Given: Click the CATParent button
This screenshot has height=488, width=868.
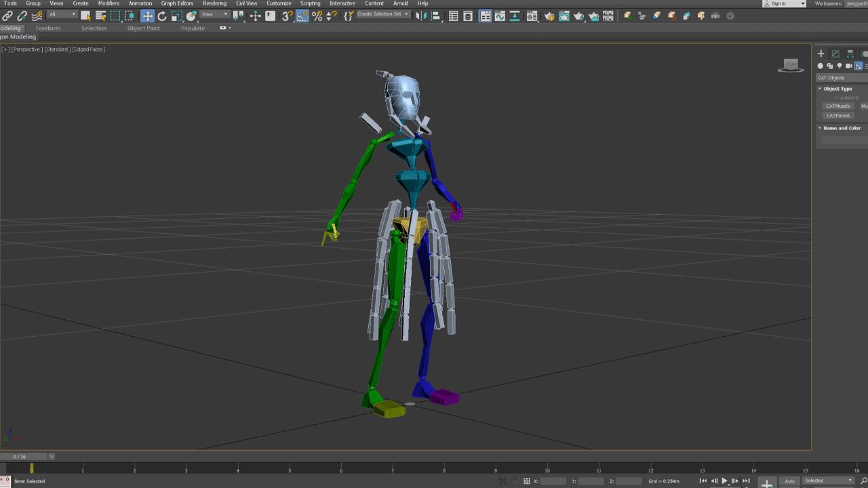Looking at the screenshot, I should (x=838, y=115).
